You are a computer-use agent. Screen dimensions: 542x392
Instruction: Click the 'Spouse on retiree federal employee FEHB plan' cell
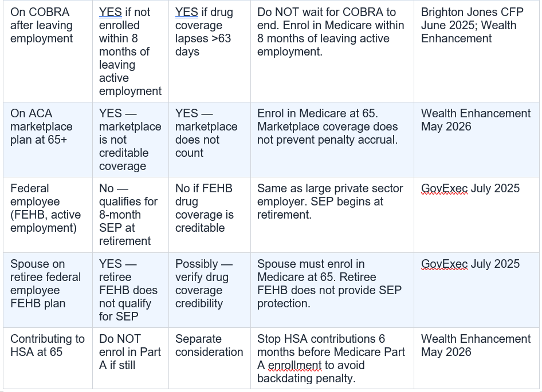tap(48, 290)
